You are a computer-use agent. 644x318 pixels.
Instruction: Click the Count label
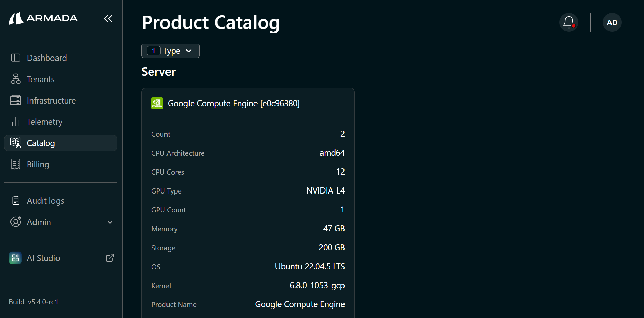point(160,134)
